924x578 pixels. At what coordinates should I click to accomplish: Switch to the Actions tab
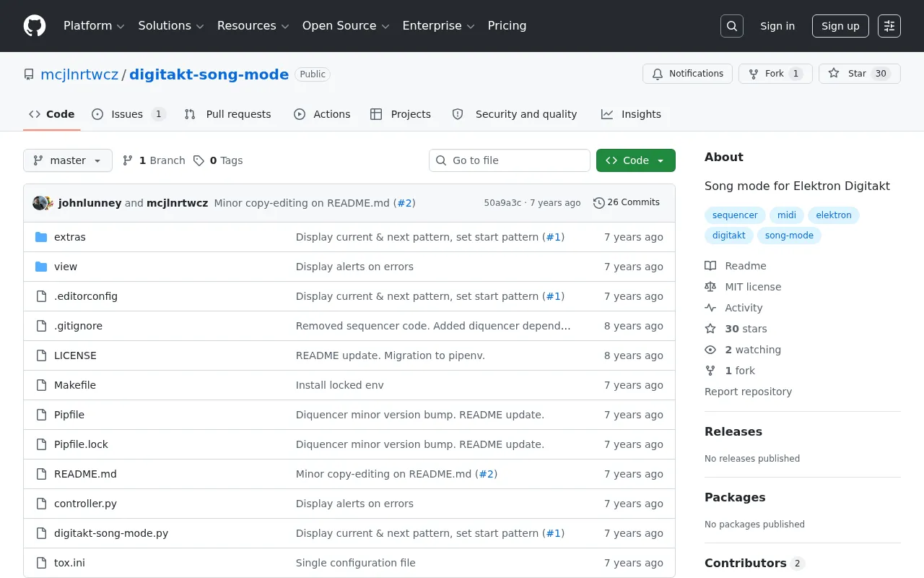(322, 114)
